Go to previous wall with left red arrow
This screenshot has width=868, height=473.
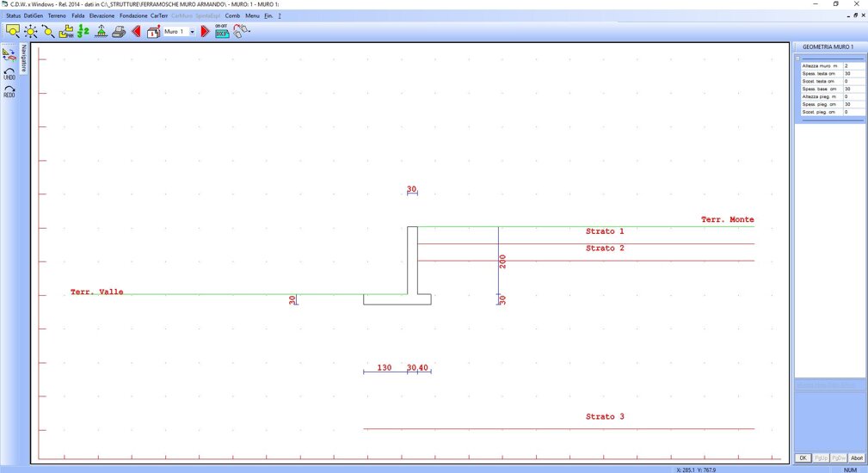[x=136, y=31]
